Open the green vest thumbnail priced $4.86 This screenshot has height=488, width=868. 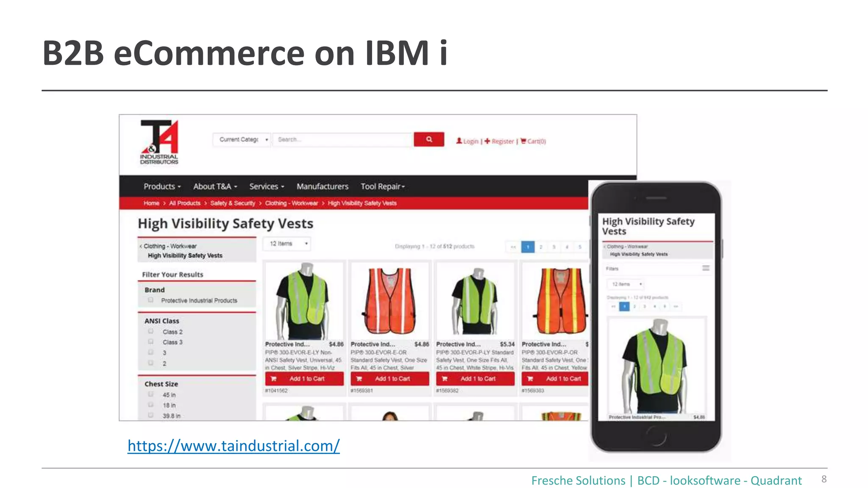pyautogui.click(x=303, y=301)
